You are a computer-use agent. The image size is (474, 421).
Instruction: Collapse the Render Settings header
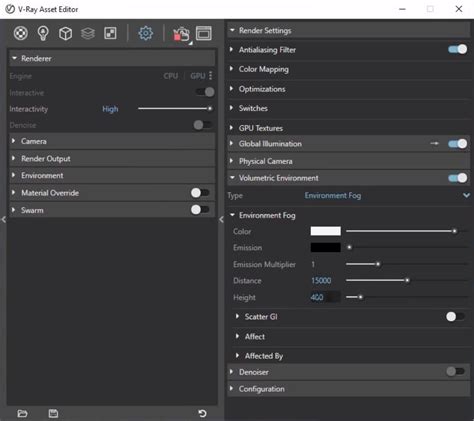[349, 31]
